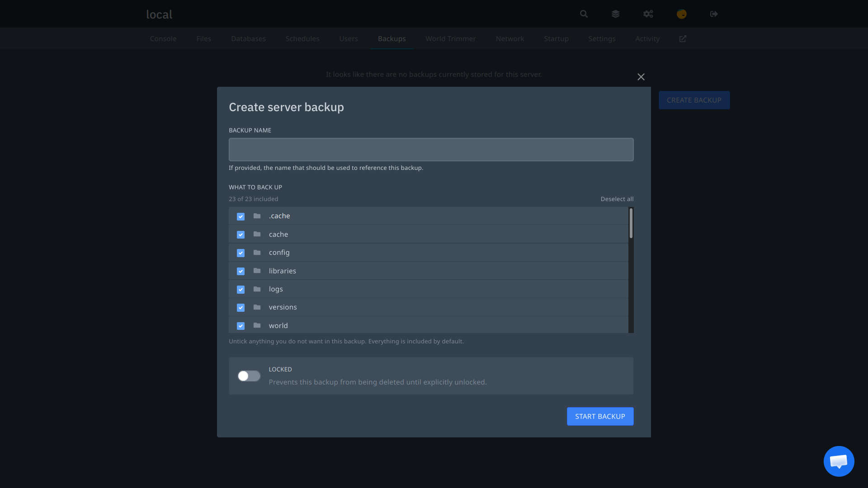
Task: Uncheck the logs folder checkbox
Action: (241, 290)
